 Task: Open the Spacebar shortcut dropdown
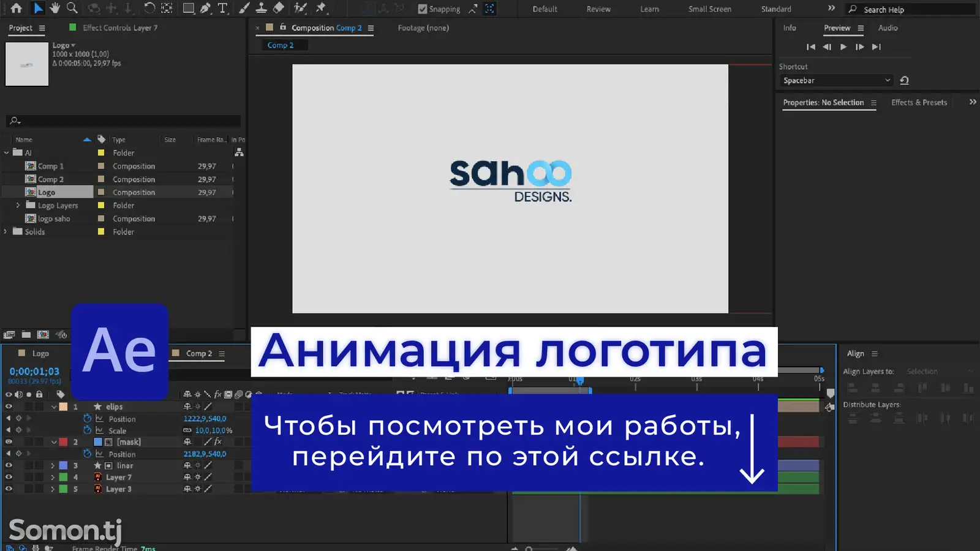[837, 80]
